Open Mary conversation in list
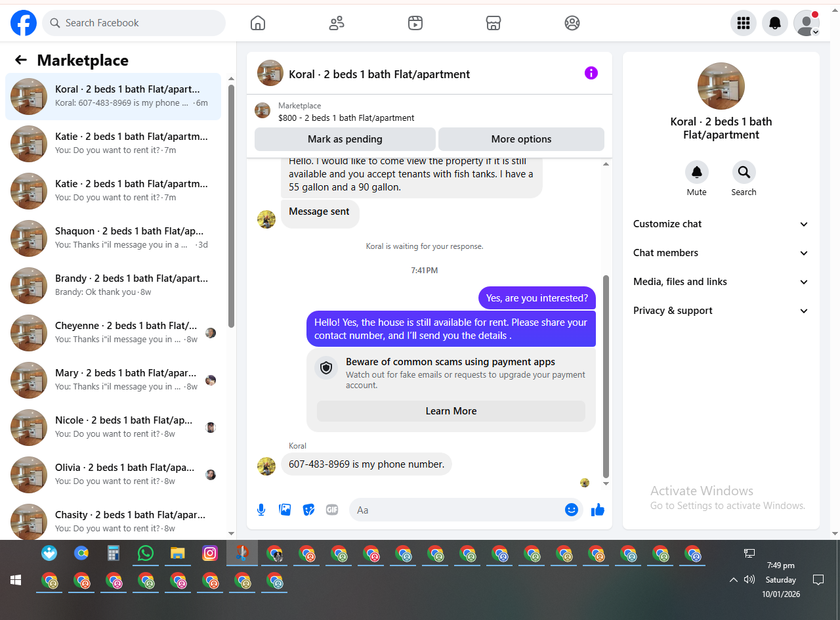The width and height of the screenshot is (840, 620). click(113, 380)
